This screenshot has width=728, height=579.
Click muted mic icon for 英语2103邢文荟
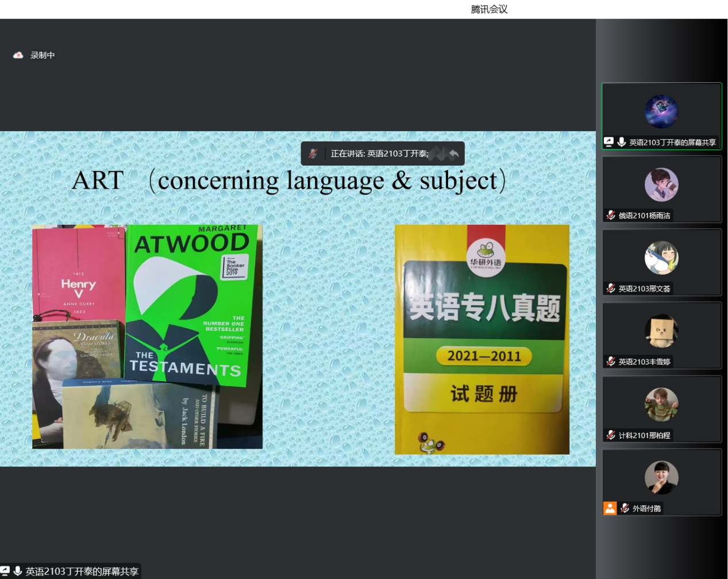point(611,289)
